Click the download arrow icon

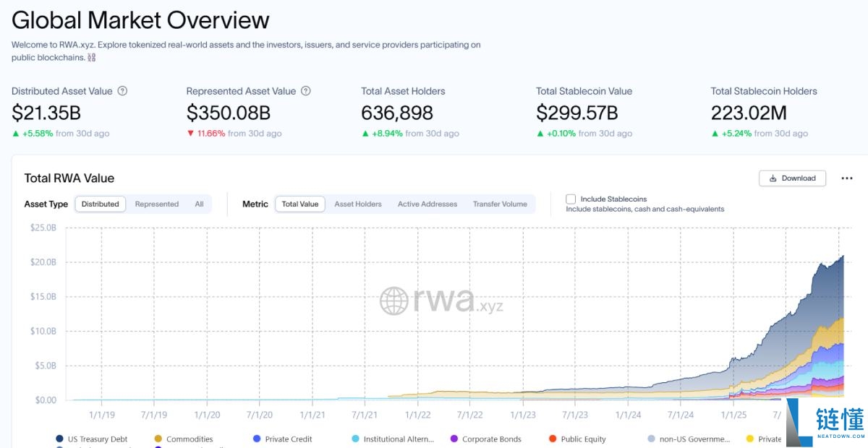pos(773,178)
